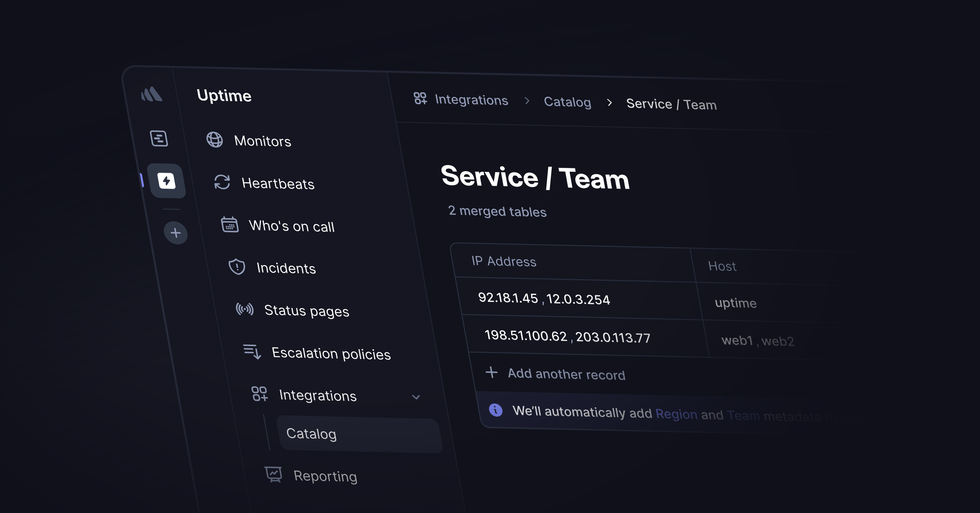The height and width of the screenshot is (513, 980).
Task: Select the Uptime lightning bolt app icon
Action: (x=167, y=181)
